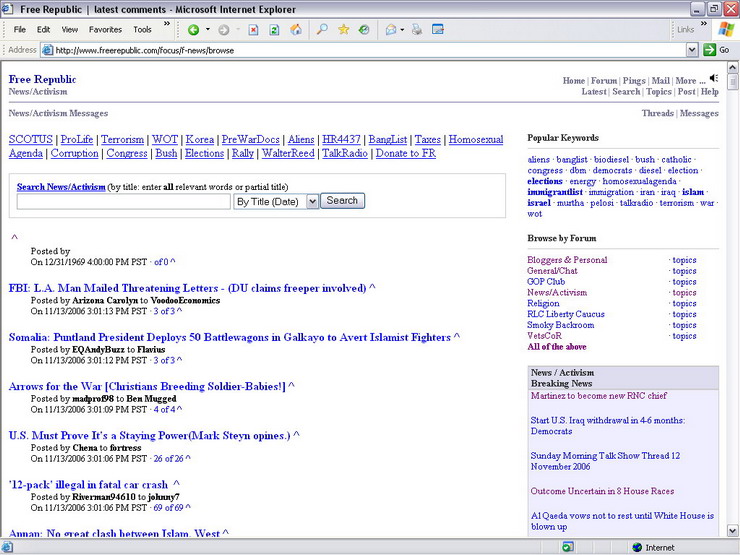
Task: Open U.S. Must Prove Staying Power thread
Action: pyautogui.click(x=149, y=435)
